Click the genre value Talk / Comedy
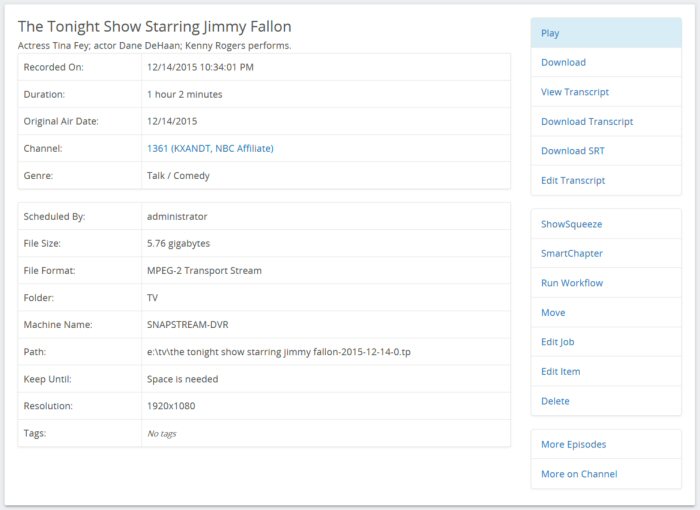The image size is (700, 510). [178, 176]
